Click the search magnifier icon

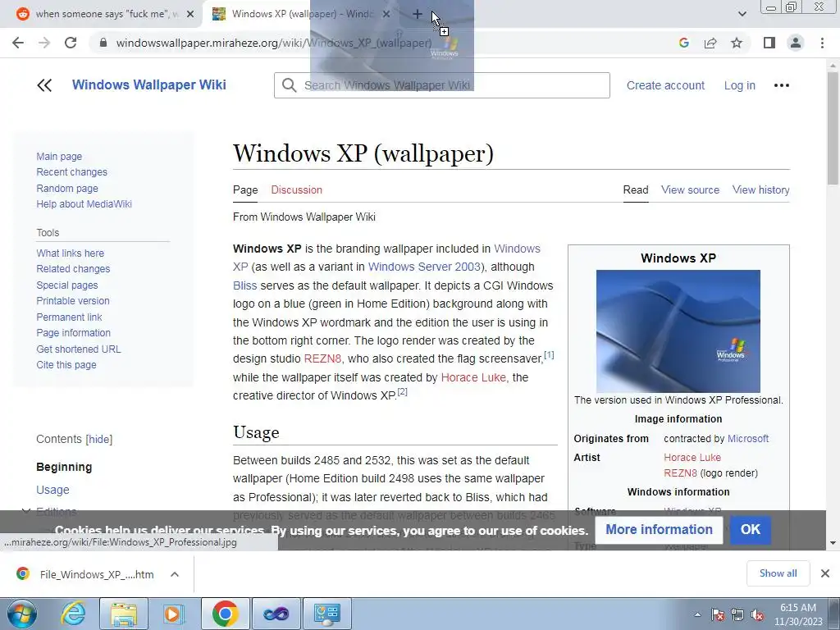click(290, 85)
